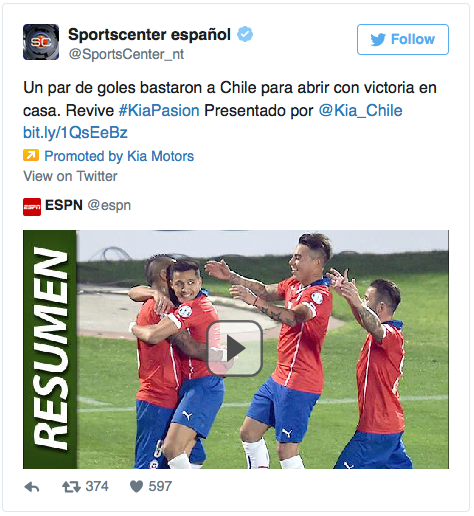The height and width of the screenshot is (516, 474).
Task: Click the retweet icon
Action: (71, 487)
